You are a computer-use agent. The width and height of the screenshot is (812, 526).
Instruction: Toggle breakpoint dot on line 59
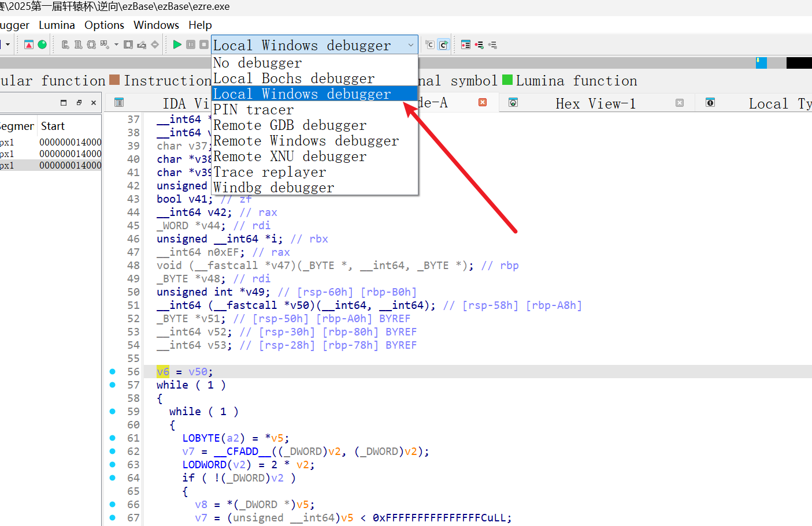tap(113, 412)
